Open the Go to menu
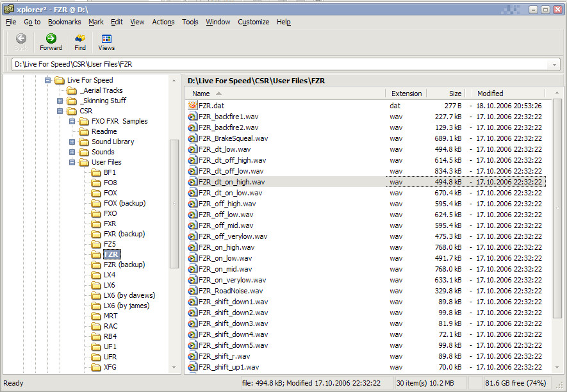Screen dimensions: 567x392 point(32,22)
